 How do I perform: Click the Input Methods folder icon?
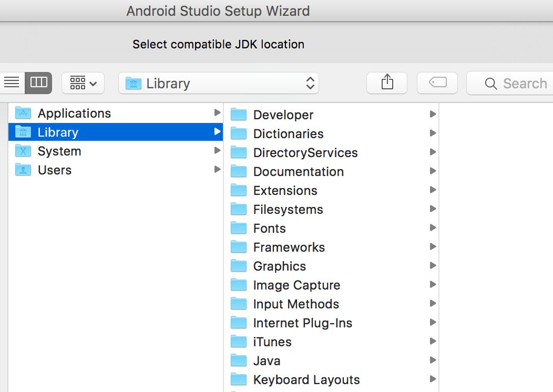[x=239, y=304]
